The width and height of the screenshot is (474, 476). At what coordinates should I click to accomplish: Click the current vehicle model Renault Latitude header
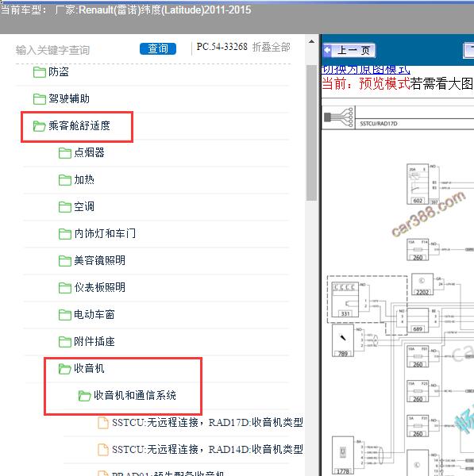[125, 10]
